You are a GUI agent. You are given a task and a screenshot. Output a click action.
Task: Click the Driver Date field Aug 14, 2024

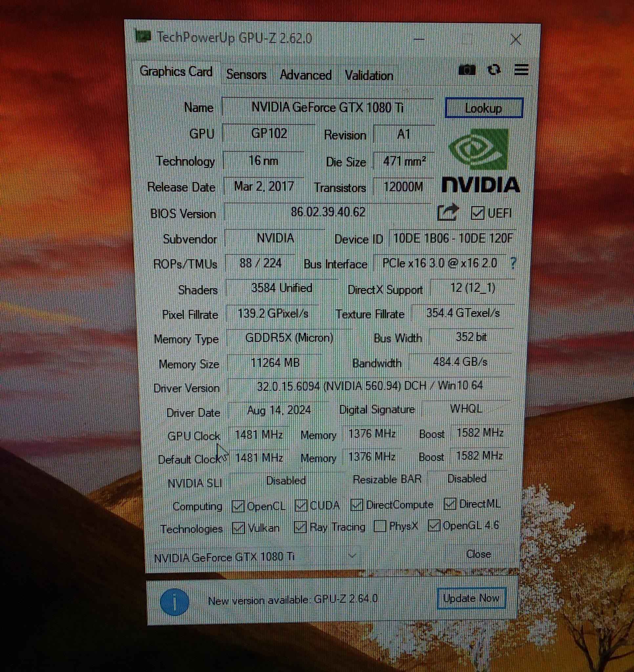click(279, 410)
